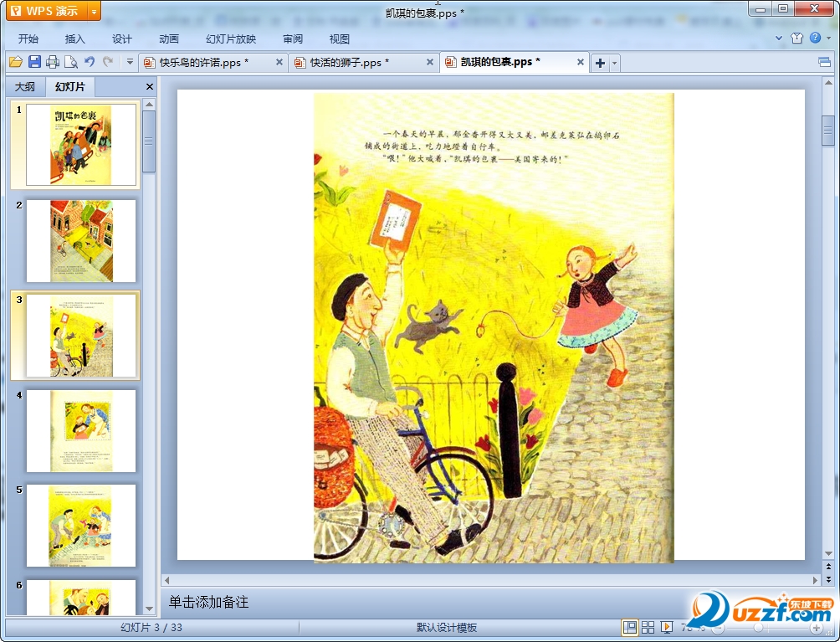Open the WPS 演示 application menu

(46, 11)
